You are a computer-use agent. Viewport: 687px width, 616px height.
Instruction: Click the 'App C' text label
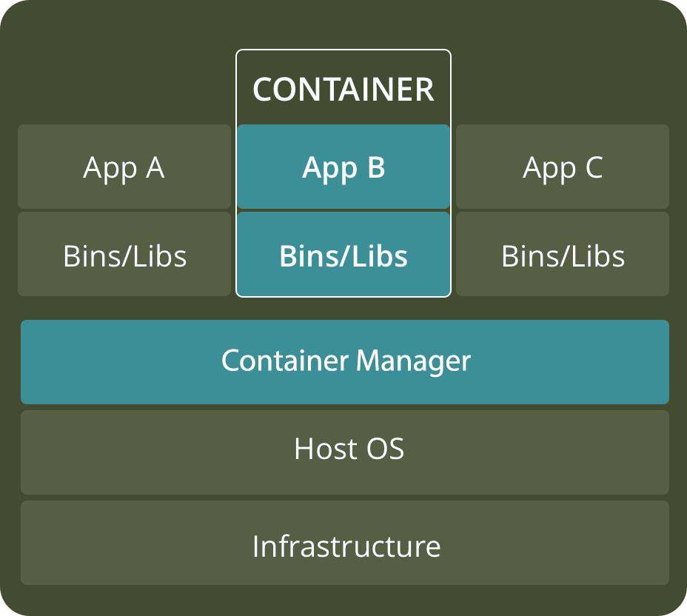(x=563, y=168)
